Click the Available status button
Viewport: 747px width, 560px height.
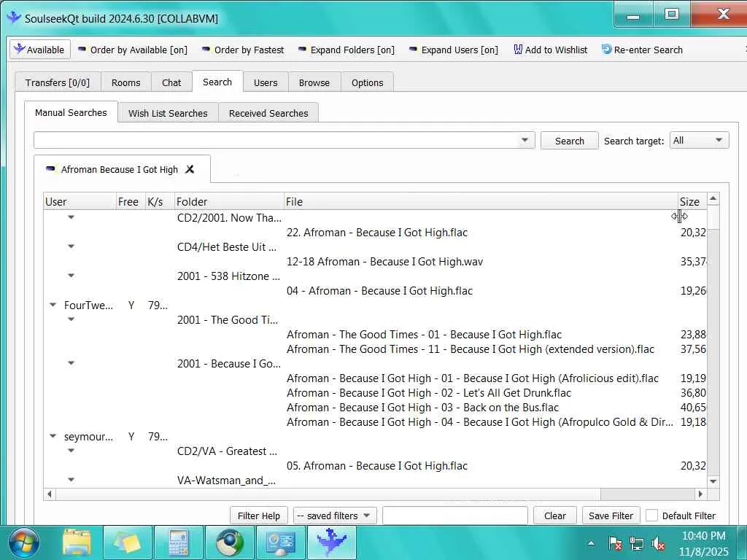point(40,50)
